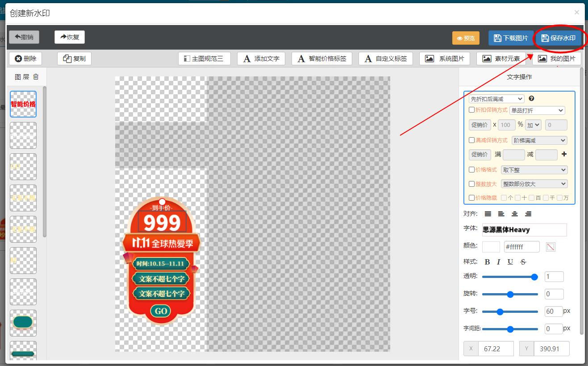Click the GO button graphic on canvas
The width and height of the screenshot is (588, 366).
click(x=161, y=311)
